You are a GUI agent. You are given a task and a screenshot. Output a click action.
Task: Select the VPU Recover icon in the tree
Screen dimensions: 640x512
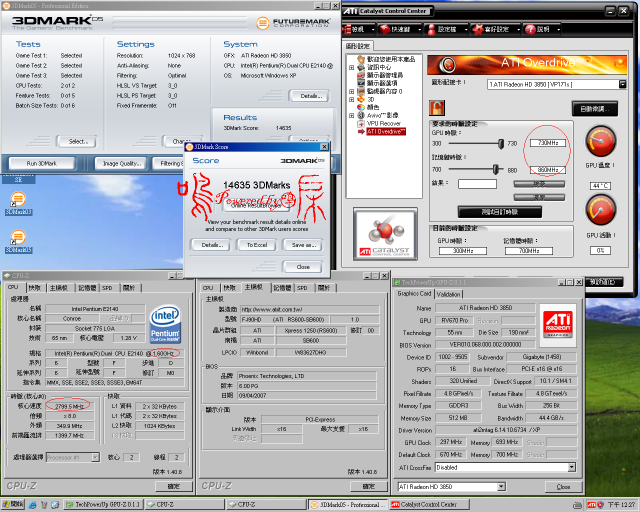(x=361, y=123)
